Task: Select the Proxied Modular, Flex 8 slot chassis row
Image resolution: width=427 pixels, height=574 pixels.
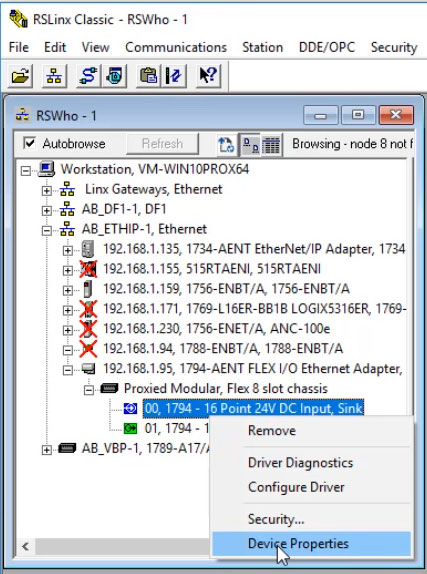Action: 226,388
